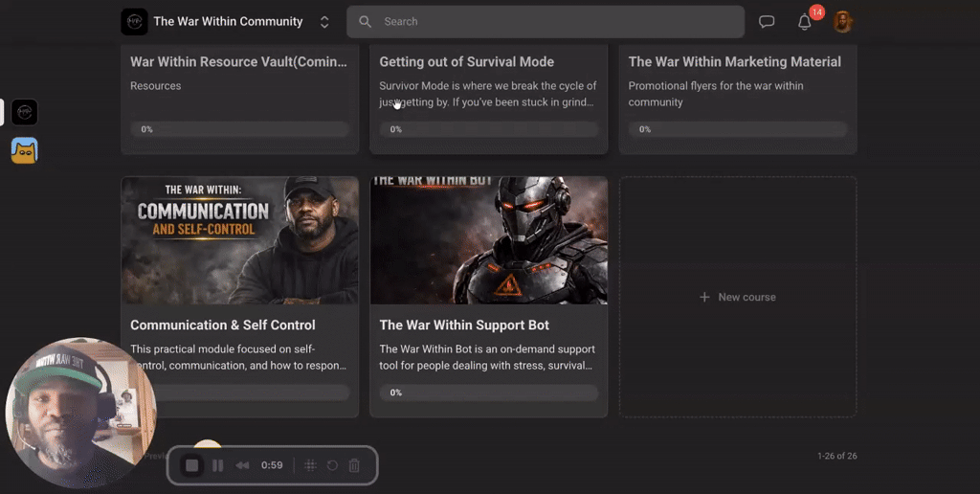980x494 pixels.
Task: Open Getting out of Survival Mode course
Action: tap(466, 62)
